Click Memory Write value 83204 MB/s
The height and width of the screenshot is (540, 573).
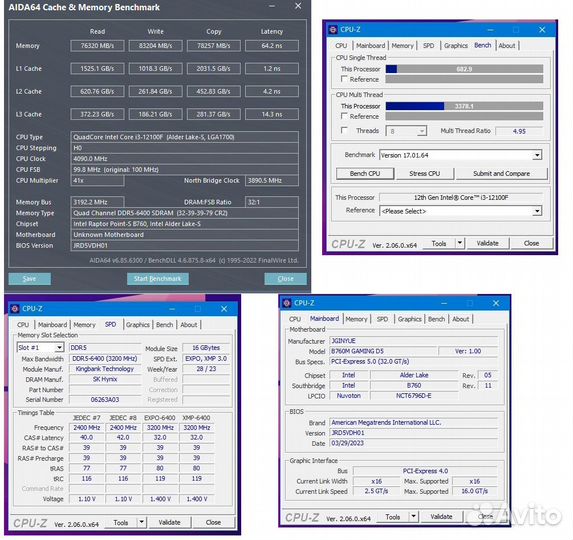tap(155, 46)
